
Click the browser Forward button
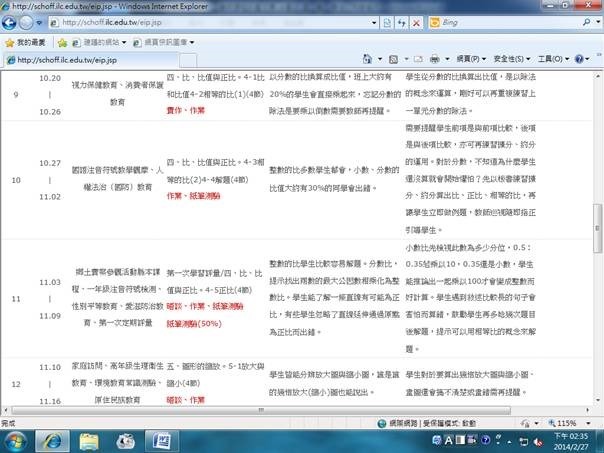[32, 20]
